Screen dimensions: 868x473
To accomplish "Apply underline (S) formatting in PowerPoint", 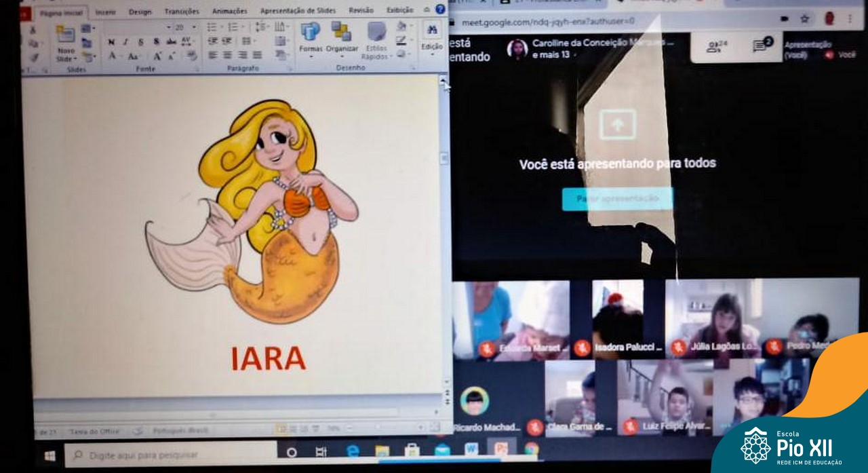I will point(141,42).
